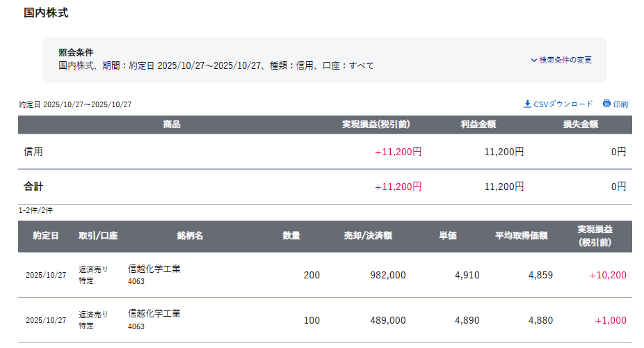Click the 利益金額 summary column header
Screen dimensions: 644x348
tap(478, 125)
